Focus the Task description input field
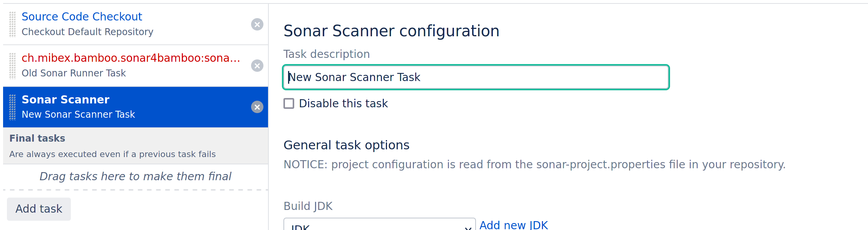This screenshot has width=868, height=230. click(476, 77)
